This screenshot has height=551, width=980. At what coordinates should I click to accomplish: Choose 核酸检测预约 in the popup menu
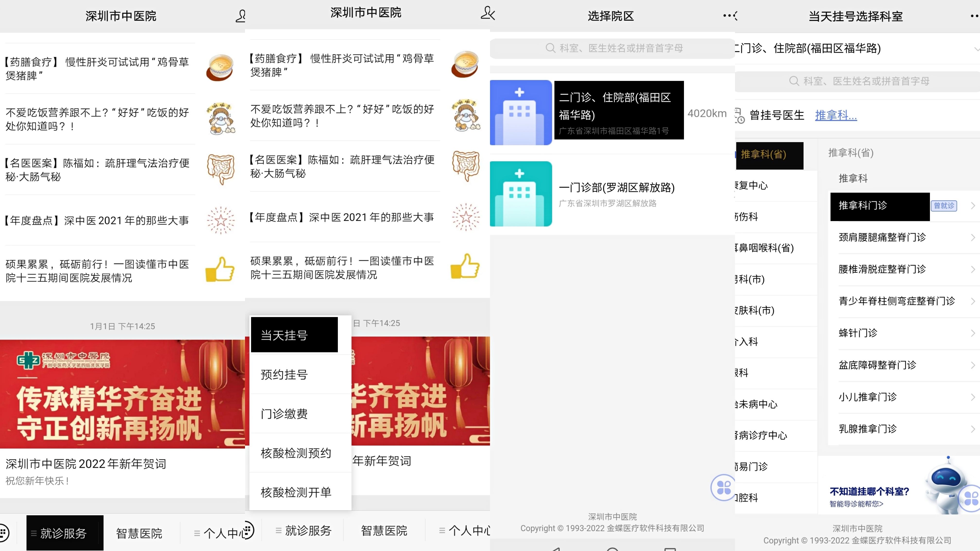296,453
